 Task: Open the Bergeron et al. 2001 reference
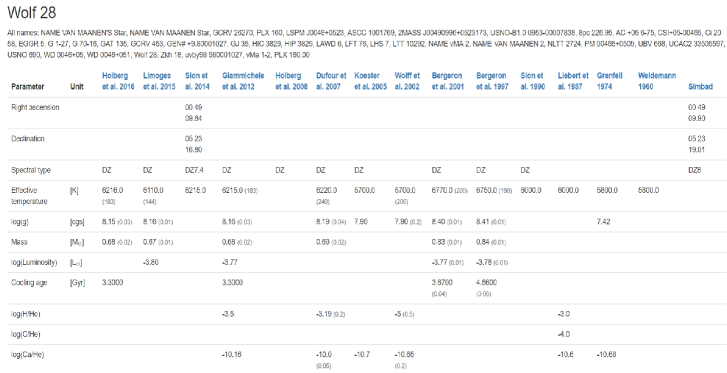[x=447, y=81]
